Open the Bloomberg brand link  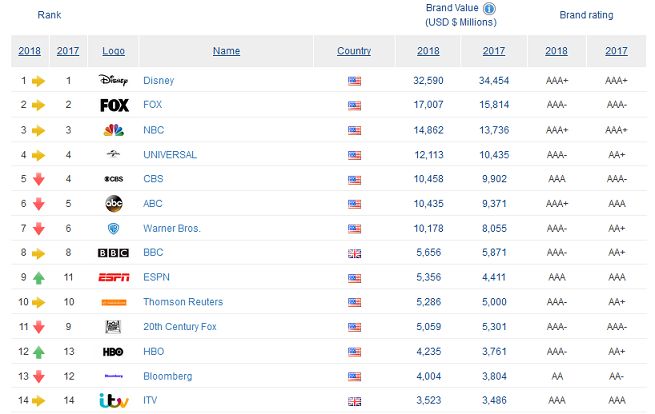(167, 376)
